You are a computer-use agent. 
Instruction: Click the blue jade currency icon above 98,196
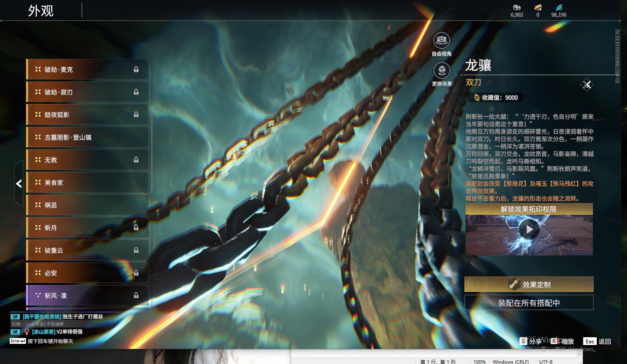tap(559, 7)
